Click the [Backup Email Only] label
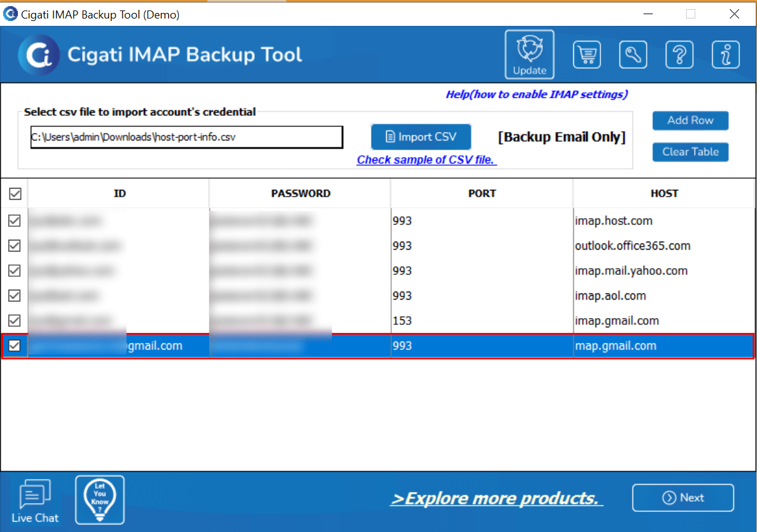This screenshot has width=757, height=532. [x=561, y=137]
